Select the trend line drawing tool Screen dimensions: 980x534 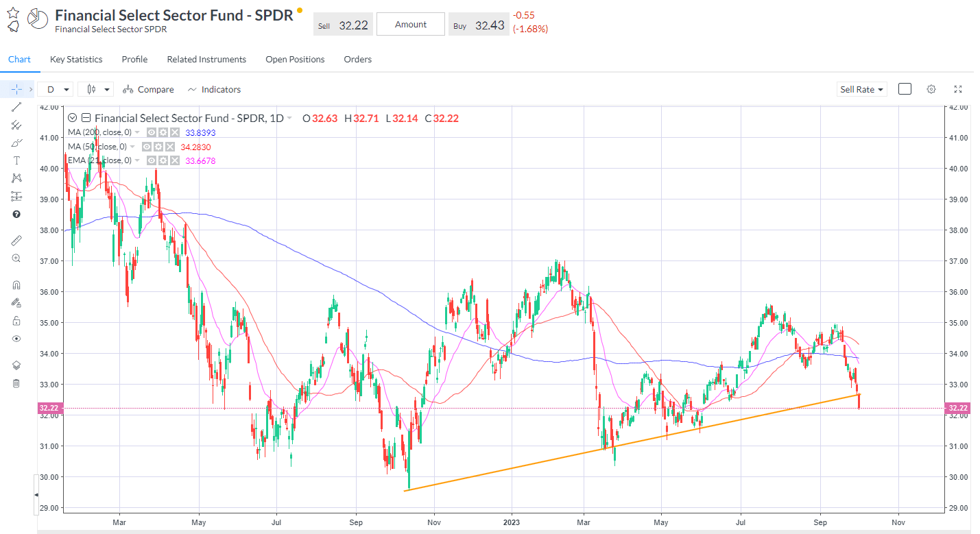[16, 106]
